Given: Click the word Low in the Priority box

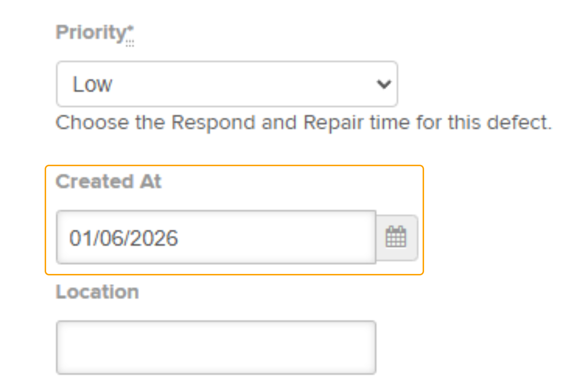Looking at the screenshot, I should point(92,84).
